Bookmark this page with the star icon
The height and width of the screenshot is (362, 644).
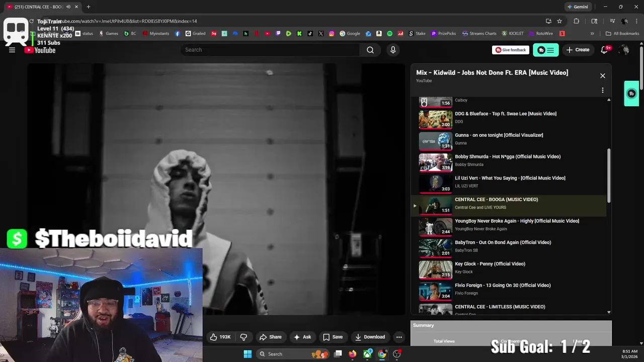[559, 21]
